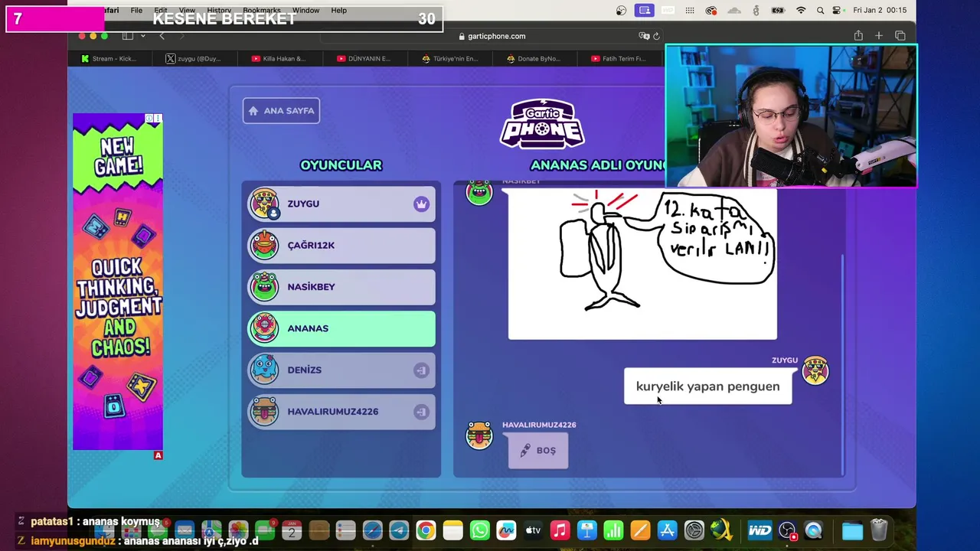Switch to the 'DÜNYANIN E...' tab
The image size is (980, 551).
[x=364, y=59]
